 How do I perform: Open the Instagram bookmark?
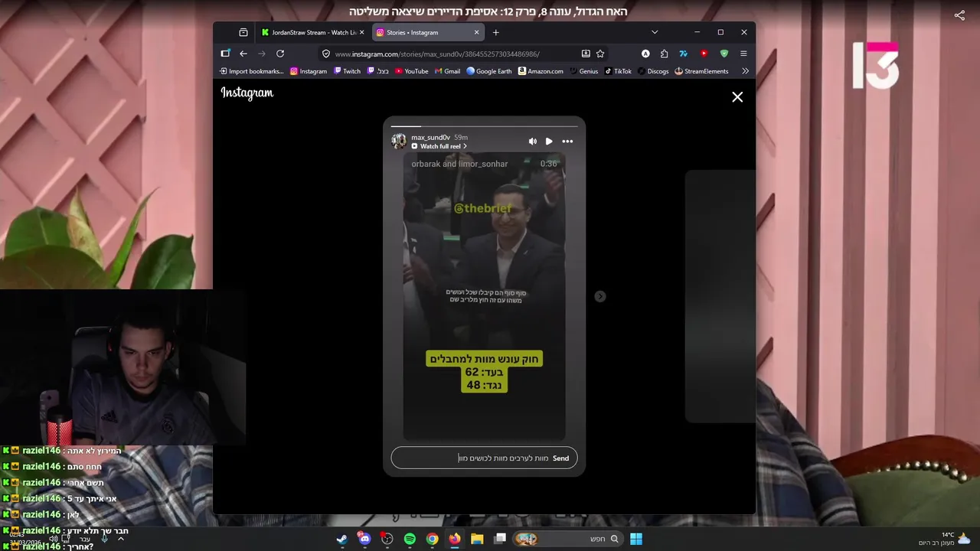[309, 71]
